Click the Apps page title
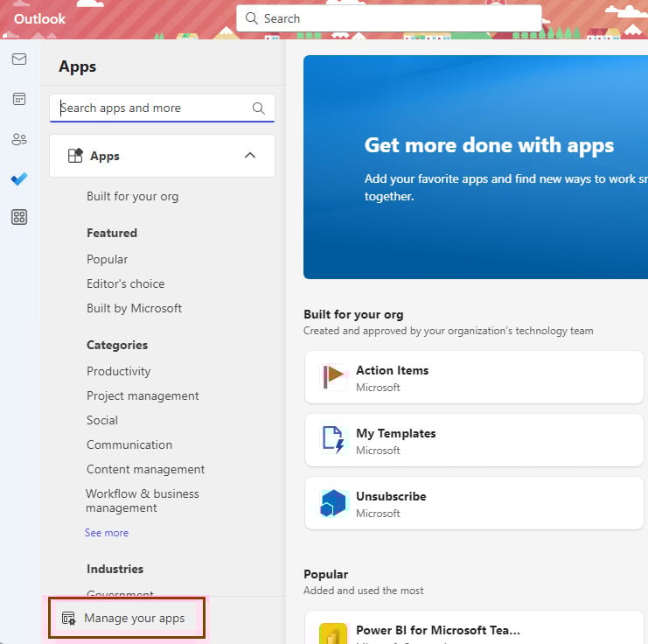 77,66
